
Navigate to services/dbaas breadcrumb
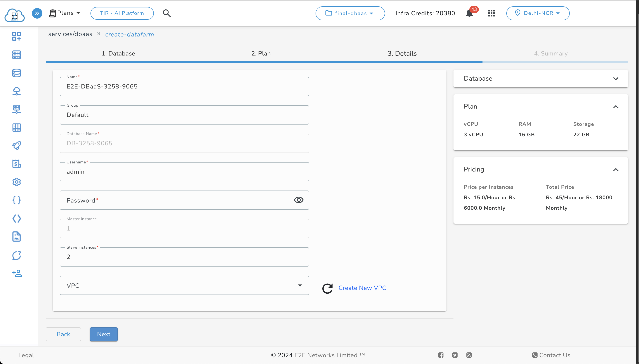tap(70, 34)
